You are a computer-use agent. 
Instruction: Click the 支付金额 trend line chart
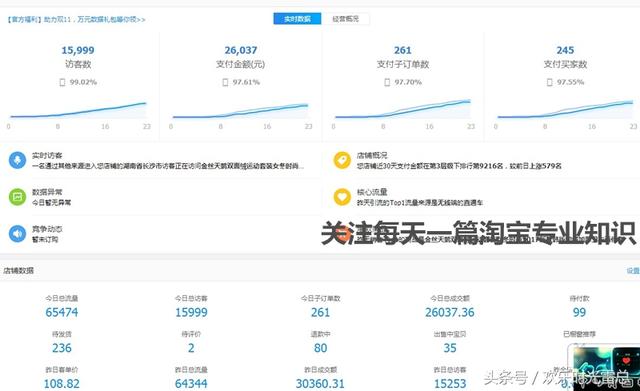240,110
